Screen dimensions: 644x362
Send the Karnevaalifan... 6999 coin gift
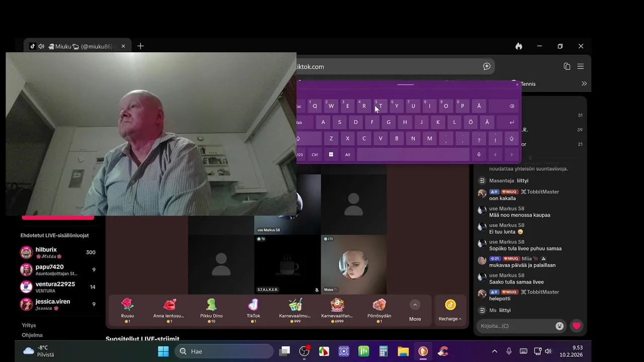tap(337, 310)
